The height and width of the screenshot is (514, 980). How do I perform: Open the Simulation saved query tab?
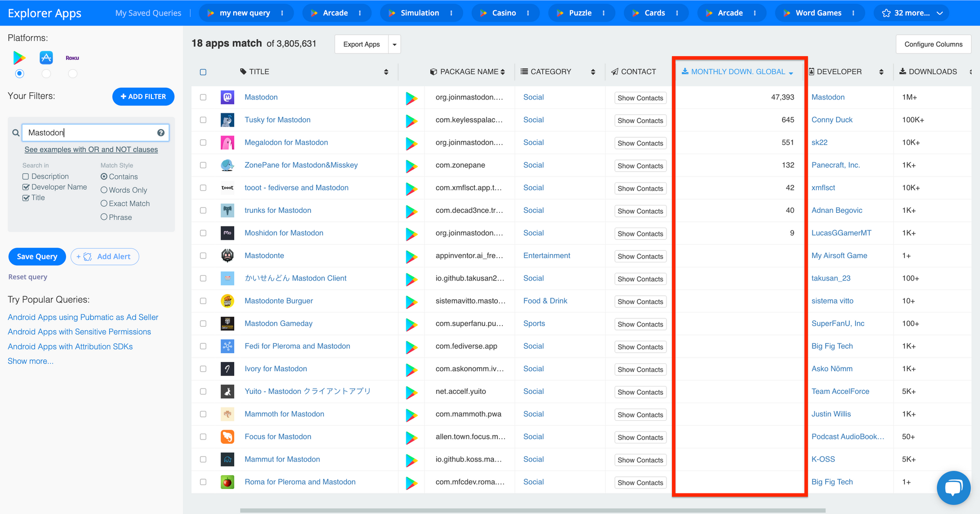(x=420, y=13)
